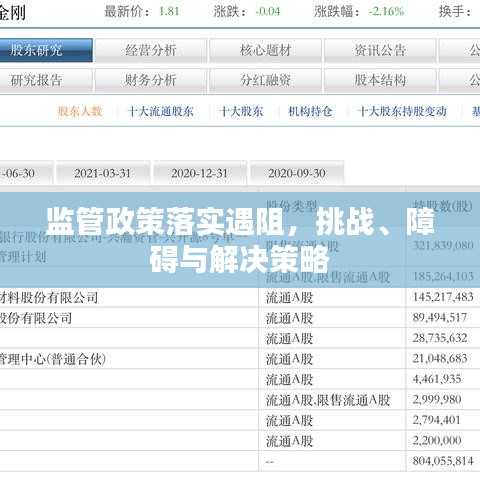The width and height of the screenshot is (480, 480).
Task: Open the 股东研究 tab
Action: click(x=46, y=50)
